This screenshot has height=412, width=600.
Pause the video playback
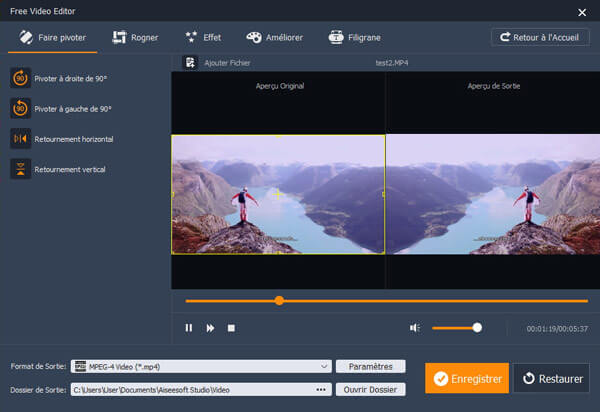pyautogui.click(x=188, y=327)
